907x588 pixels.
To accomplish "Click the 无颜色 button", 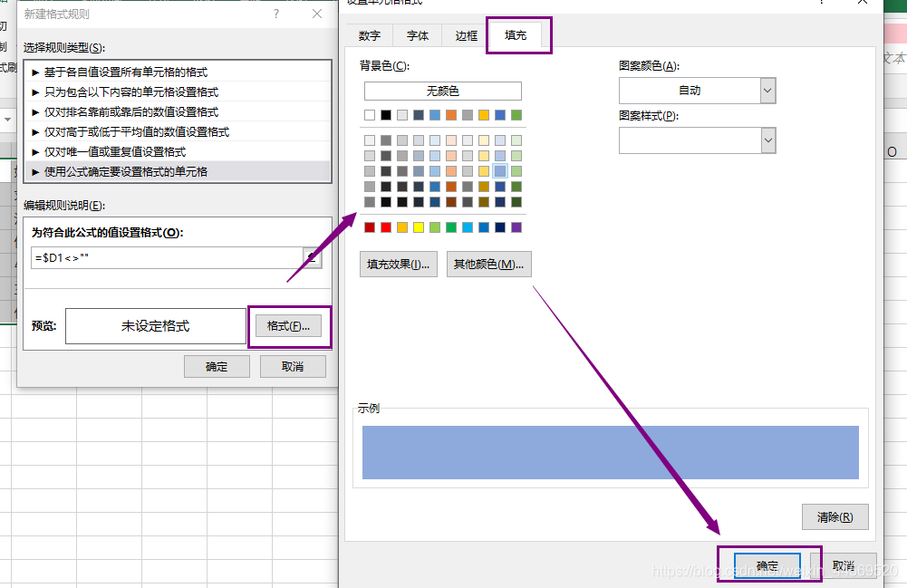I will click(442, 91).
